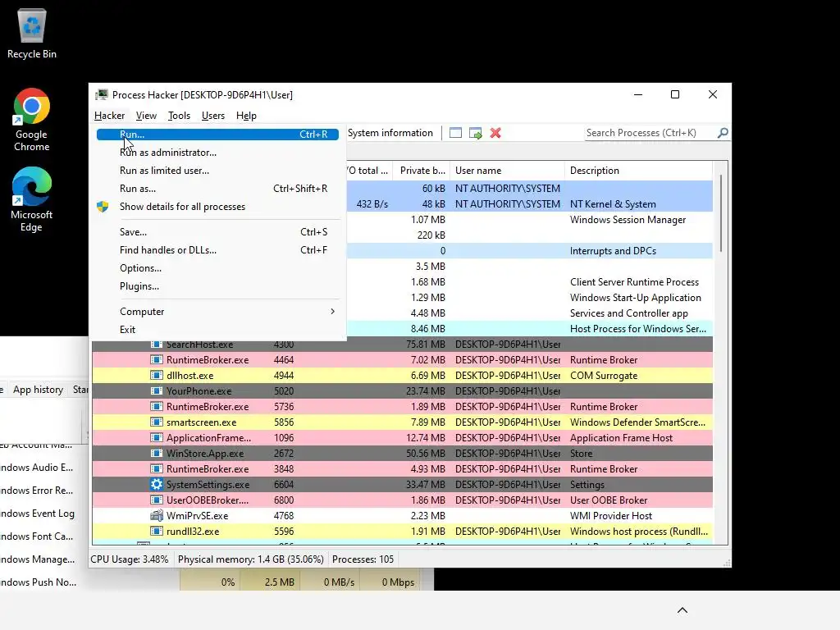
Task: Open Options... from the Hacker menu
Action: (x=217, y=268)
